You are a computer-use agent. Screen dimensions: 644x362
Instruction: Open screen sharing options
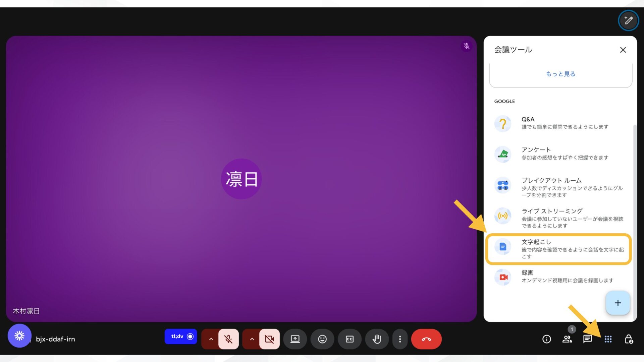(295, 339)
